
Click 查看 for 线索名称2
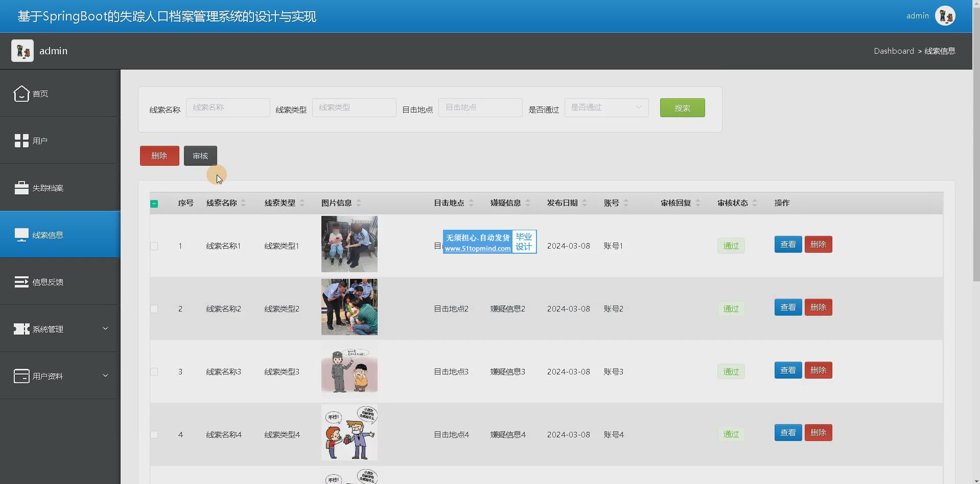pos(788,307)
